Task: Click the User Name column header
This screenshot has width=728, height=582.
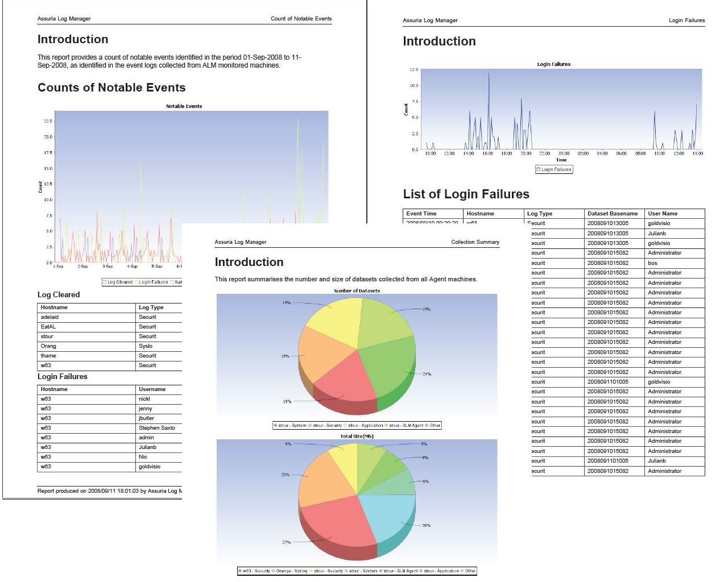Action: point(663,214)
